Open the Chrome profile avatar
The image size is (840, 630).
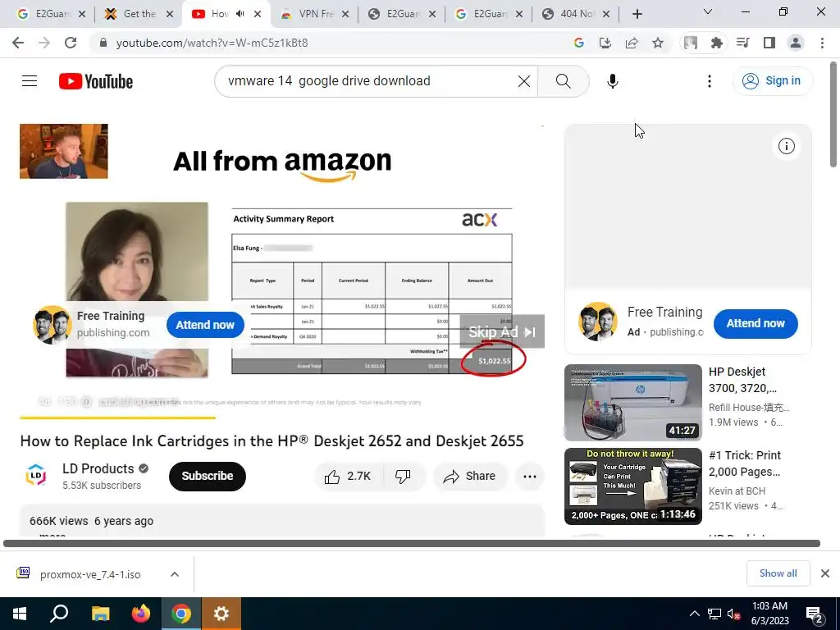point(796,43)
